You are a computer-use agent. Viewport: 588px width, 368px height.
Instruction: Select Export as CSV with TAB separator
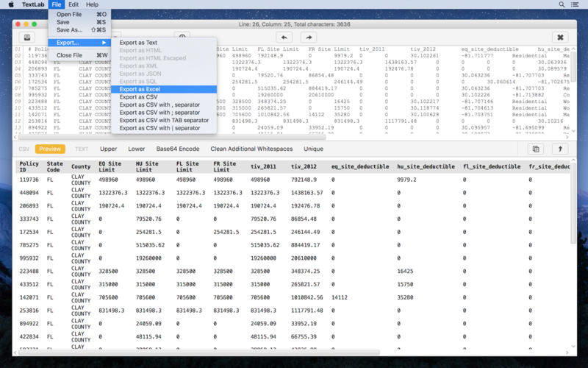[x=164, y=120]
